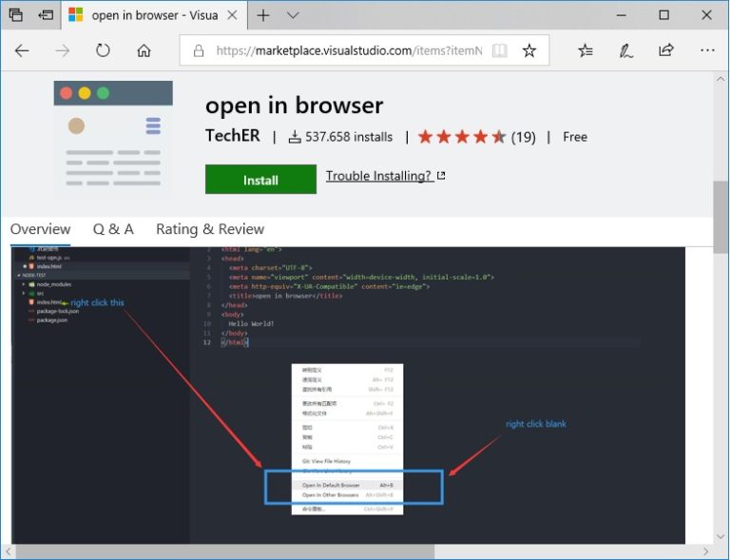The image size is (730, 560).
Task: Open a new tab with plus icon
Action: pyautogui.click(x=263, y=15)
